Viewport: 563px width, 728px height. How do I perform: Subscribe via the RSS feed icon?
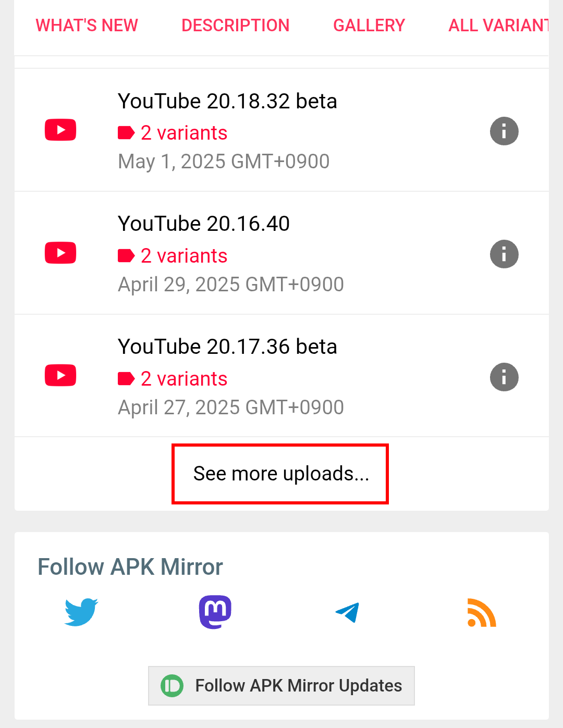[x=481, y=613]
